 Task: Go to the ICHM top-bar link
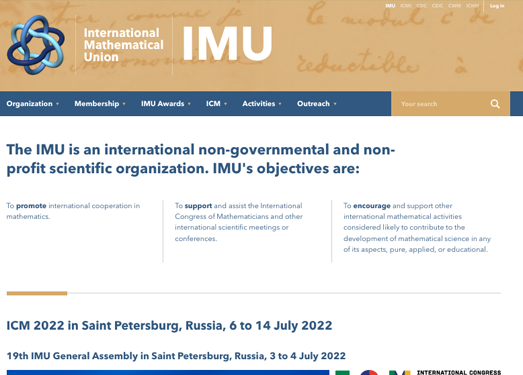click(472, 6)
